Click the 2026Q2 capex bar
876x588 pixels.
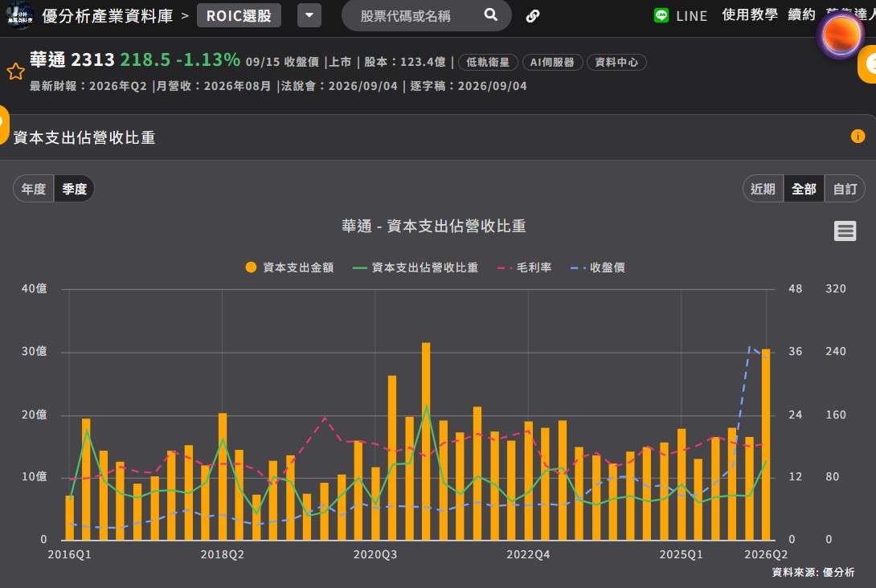[766, 444]
